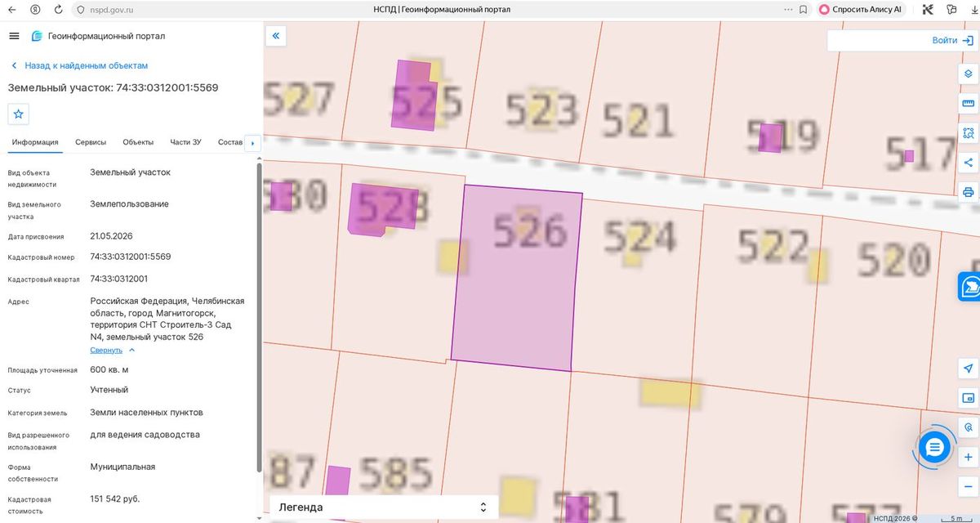980x523 pixels.
Task: Expand the Легенда selector
Action: click(x=384, y=507)
